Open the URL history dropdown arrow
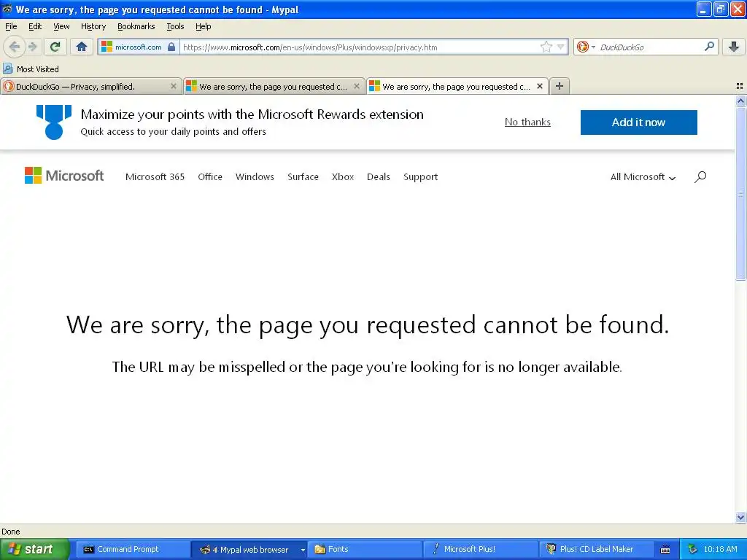 tap(561, 47)
